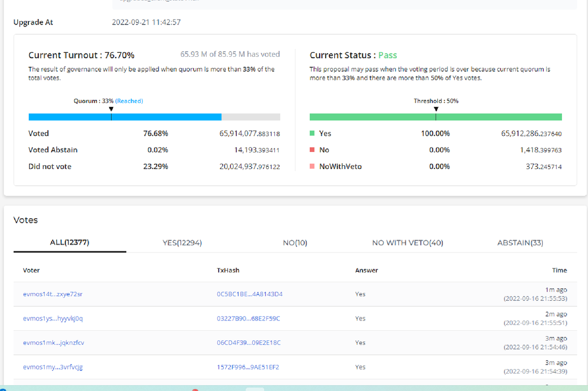Open voter evmos1mk...jqknzfcv
The height and width of the screenshot is (391, 588).
click(x=53, y=342)
